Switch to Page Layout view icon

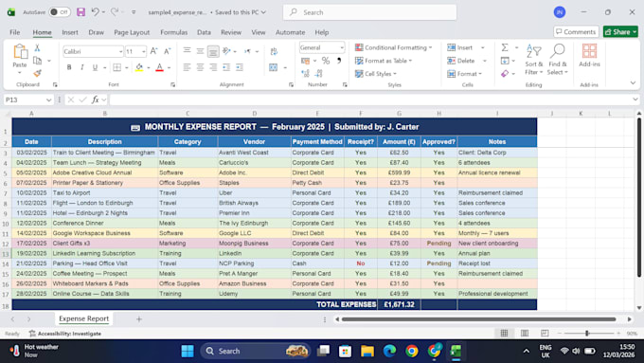[x=525, y=333]
